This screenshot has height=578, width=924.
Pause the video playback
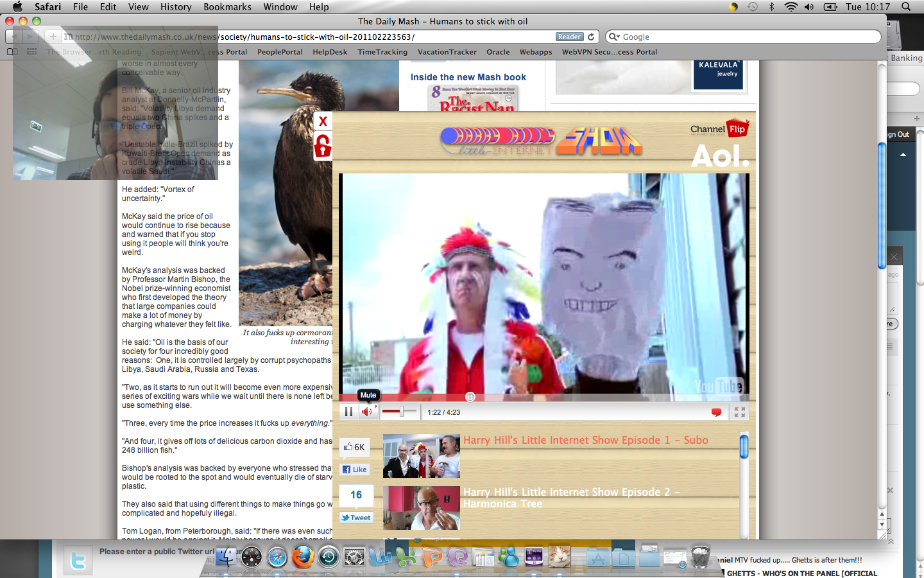[348, 412]
